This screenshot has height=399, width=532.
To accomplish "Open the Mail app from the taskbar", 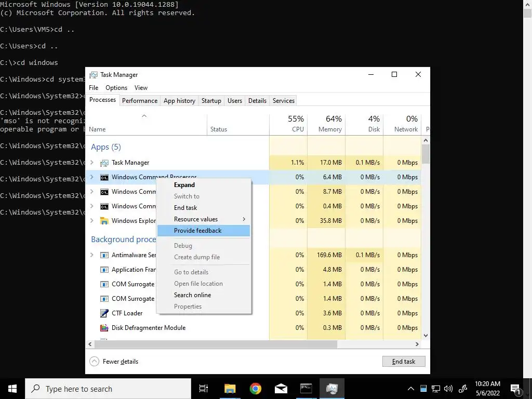I will click(281, 389).
